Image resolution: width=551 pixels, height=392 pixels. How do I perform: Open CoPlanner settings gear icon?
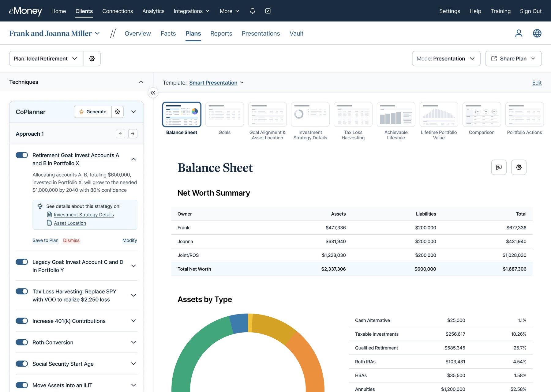click(x=118, y=112)
